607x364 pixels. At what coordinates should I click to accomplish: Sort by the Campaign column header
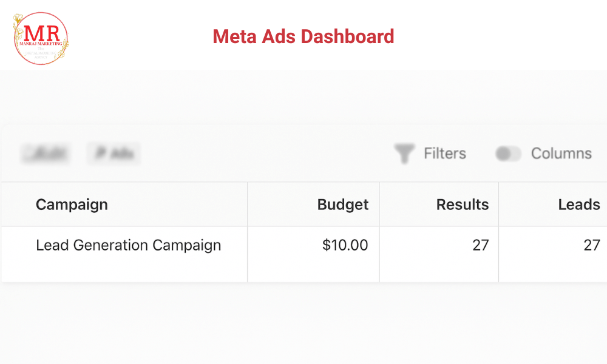pos(72,204)
